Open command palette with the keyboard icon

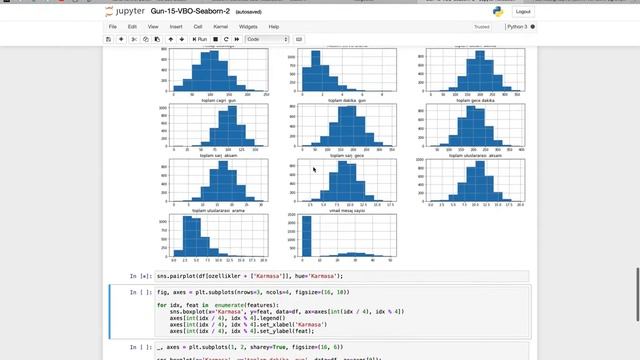(299, 39)
